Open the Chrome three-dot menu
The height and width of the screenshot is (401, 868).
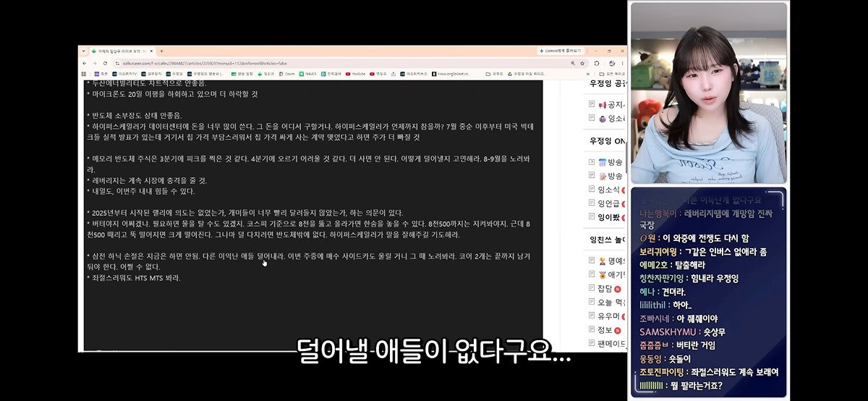(622, 63)
